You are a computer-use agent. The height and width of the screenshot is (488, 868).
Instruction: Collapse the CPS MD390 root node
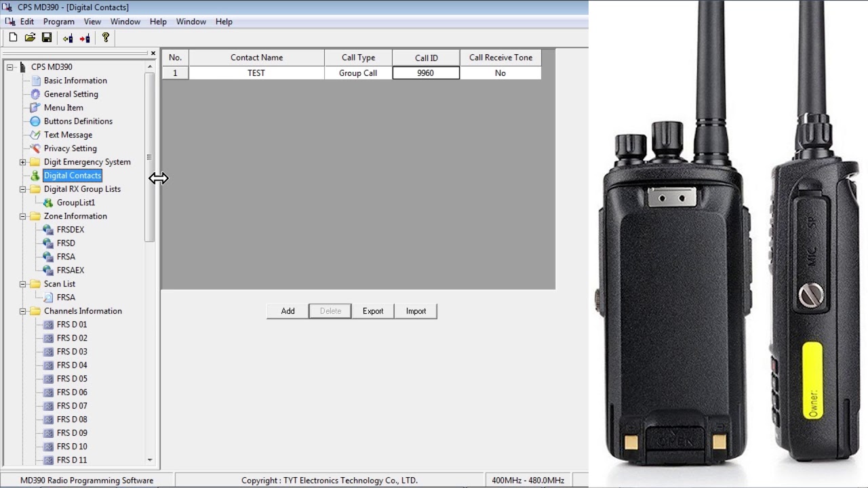pos(9,67)
